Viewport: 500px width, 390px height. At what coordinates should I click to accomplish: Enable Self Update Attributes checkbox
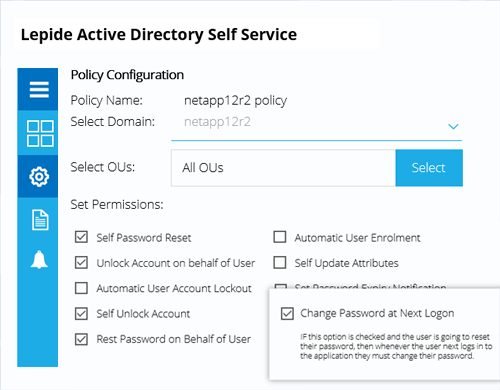280,262
